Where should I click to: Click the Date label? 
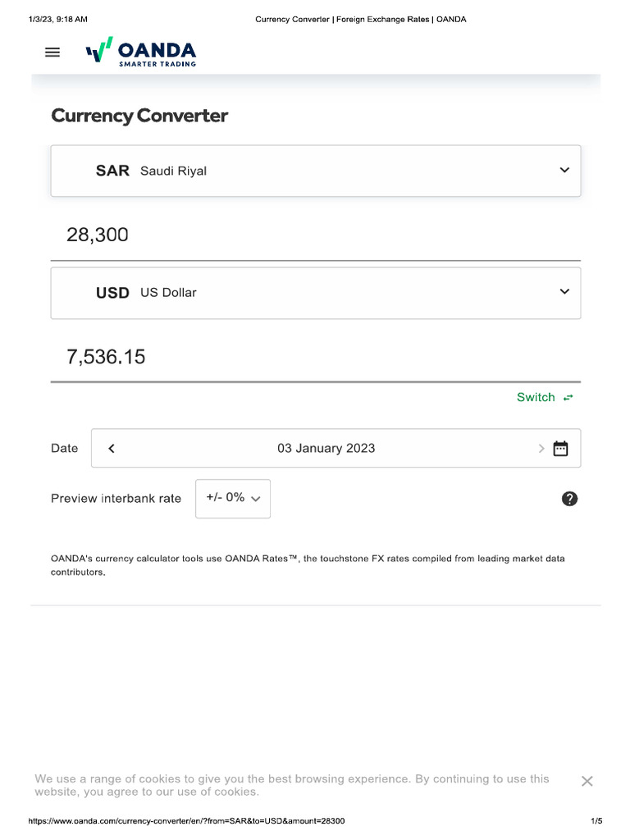point(64,449)
